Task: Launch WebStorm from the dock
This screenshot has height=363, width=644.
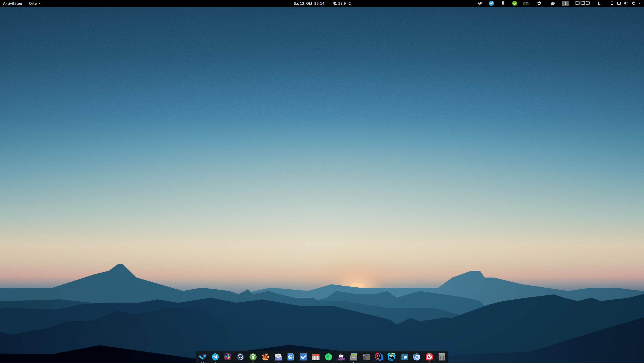Action: (x=391, y=357)
